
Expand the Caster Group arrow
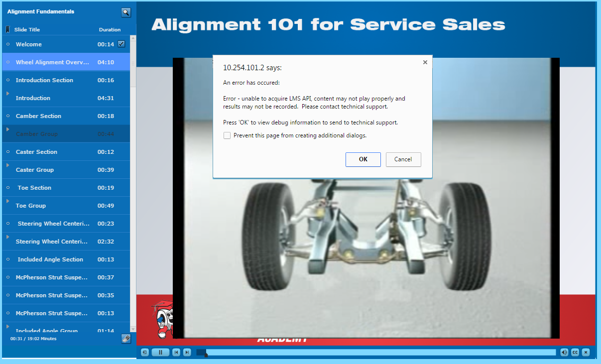pyautogui.click(x=7, y=165)
